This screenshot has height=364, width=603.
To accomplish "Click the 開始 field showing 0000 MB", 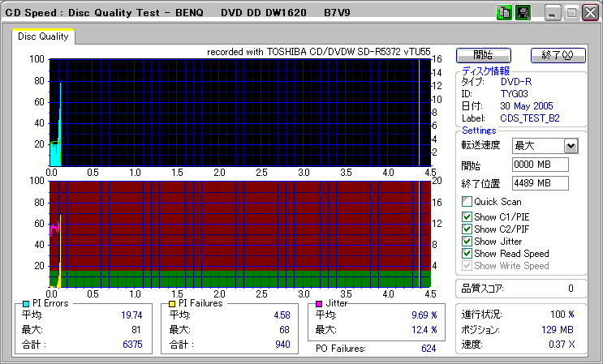I will pyautogui.click(x=541, y=165).
